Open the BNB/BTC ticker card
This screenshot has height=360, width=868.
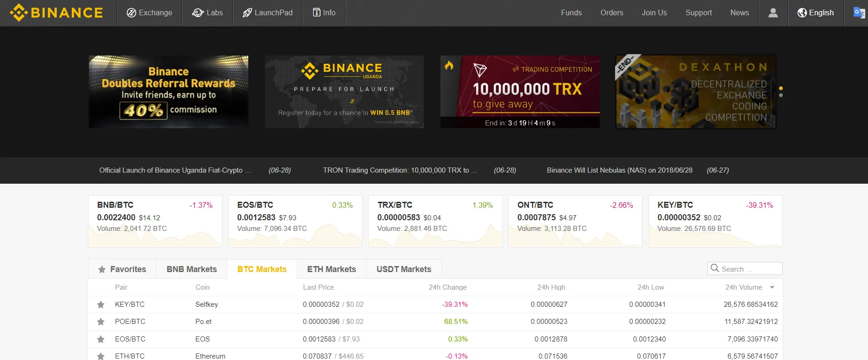(x=155, y=221)
